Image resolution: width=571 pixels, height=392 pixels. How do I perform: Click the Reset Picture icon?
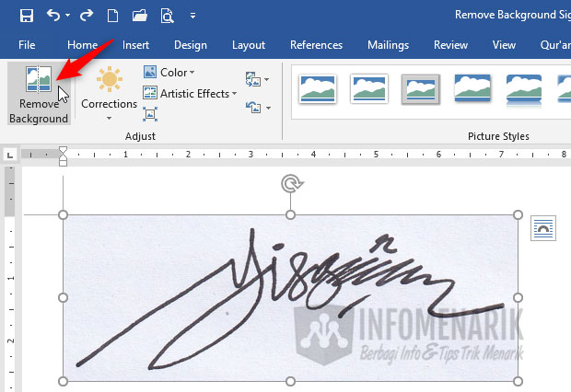pyautogui.click(x=253, y=108)
